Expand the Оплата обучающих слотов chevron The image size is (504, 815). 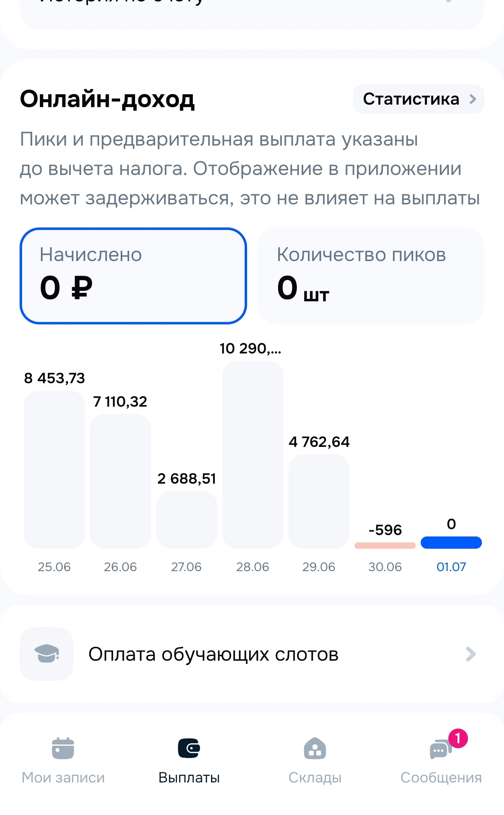[x=471, y=654]
